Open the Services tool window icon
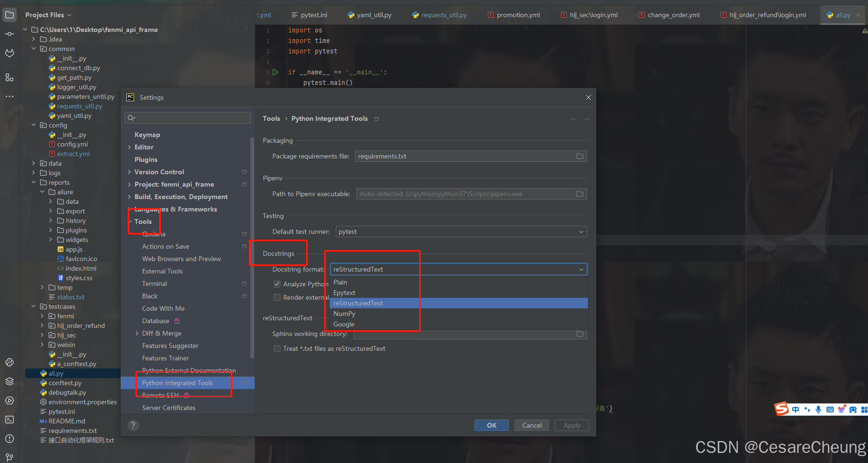Viewport: 868px width, 463px height. 9,400
